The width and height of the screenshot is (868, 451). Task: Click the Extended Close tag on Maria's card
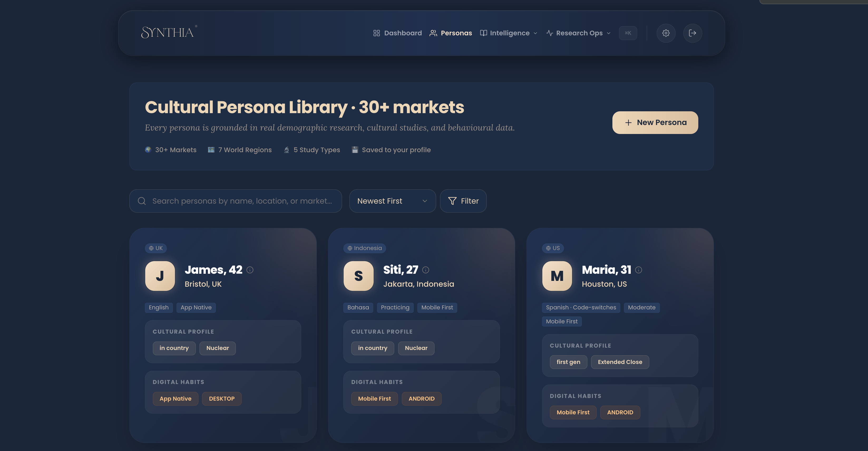coord(620,362)
